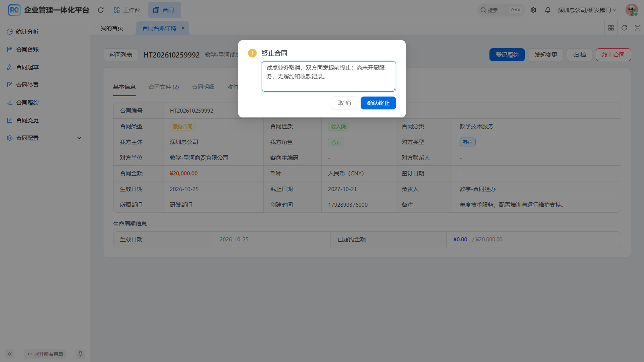Click the 搜索 search box in header

click(501, 10)
